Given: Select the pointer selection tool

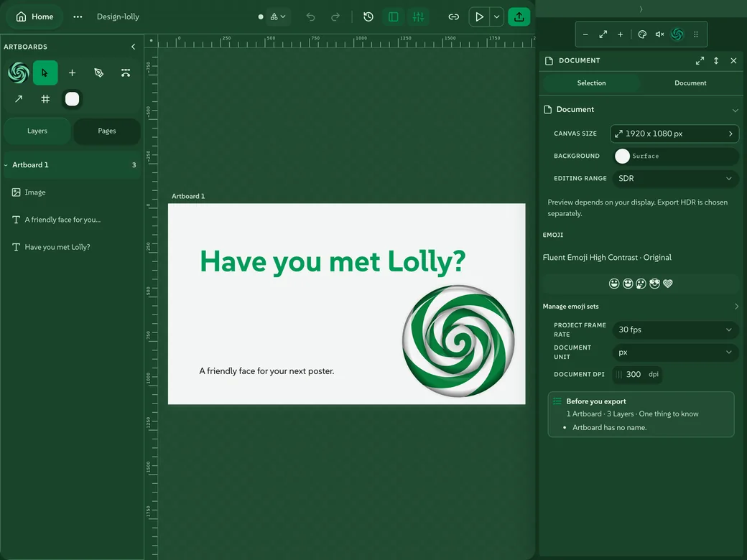Looking at the screenshot, I should point(45,73).
